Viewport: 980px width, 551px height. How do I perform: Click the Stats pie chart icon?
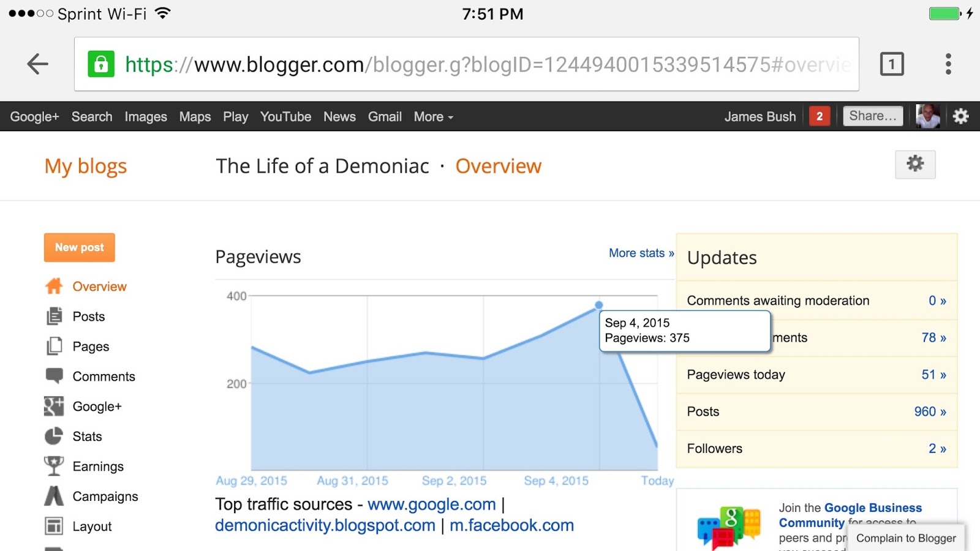click(x=54, y=437)
